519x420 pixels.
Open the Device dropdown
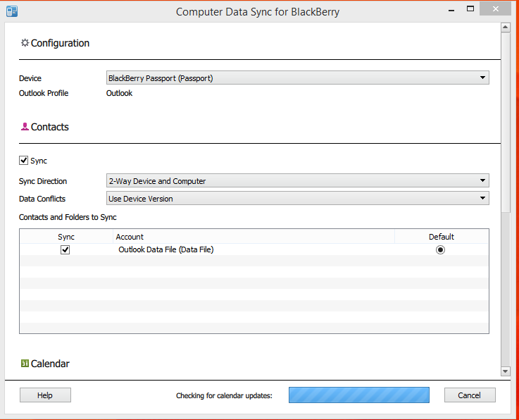point(298,78)
